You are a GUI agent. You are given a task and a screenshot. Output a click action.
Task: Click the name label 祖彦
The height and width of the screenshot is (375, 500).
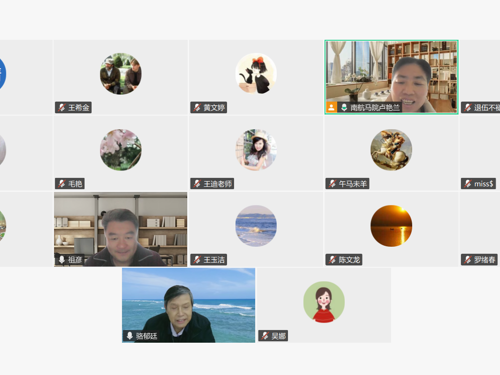pyautogui.click(x=75, y=259)
